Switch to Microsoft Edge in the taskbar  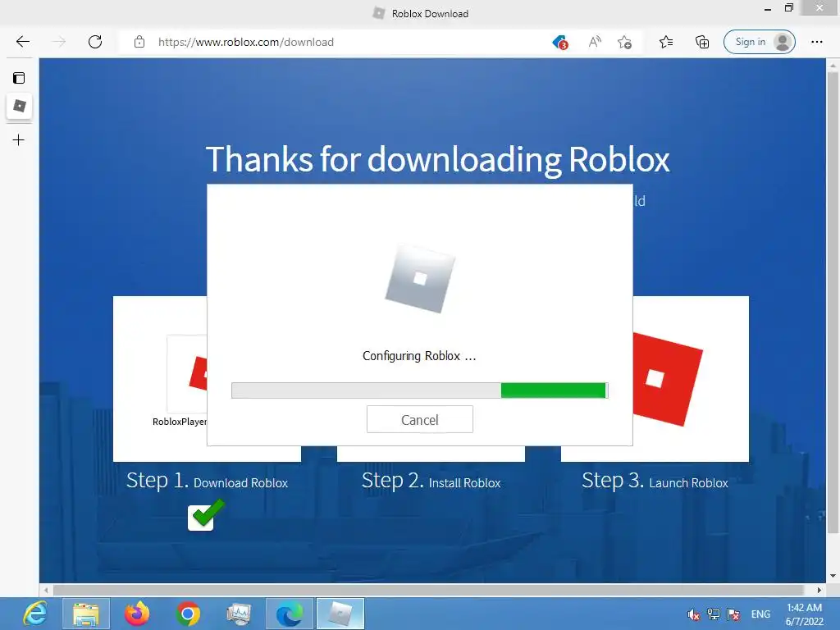290,614
